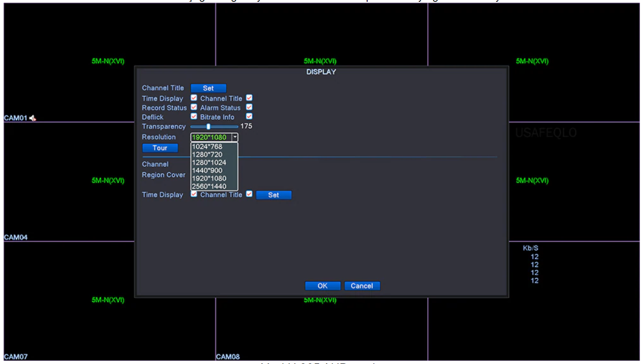Click the Transparency slider handle
The image size is (644, 364).
pos(208,127)
